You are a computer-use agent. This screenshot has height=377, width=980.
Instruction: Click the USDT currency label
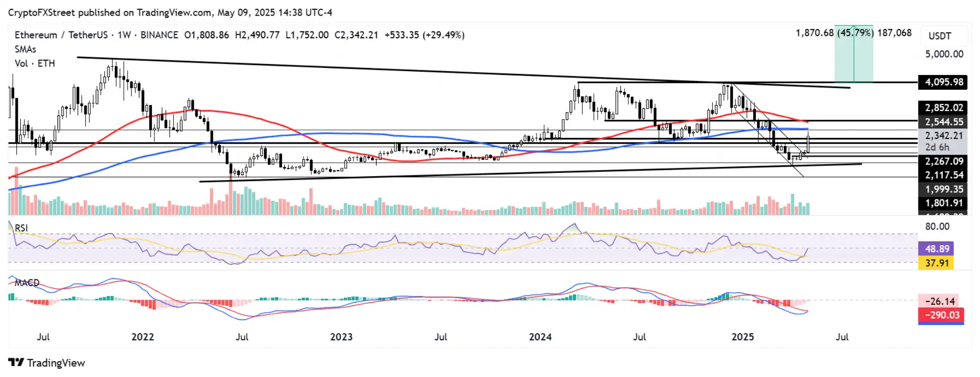[940, 36]
